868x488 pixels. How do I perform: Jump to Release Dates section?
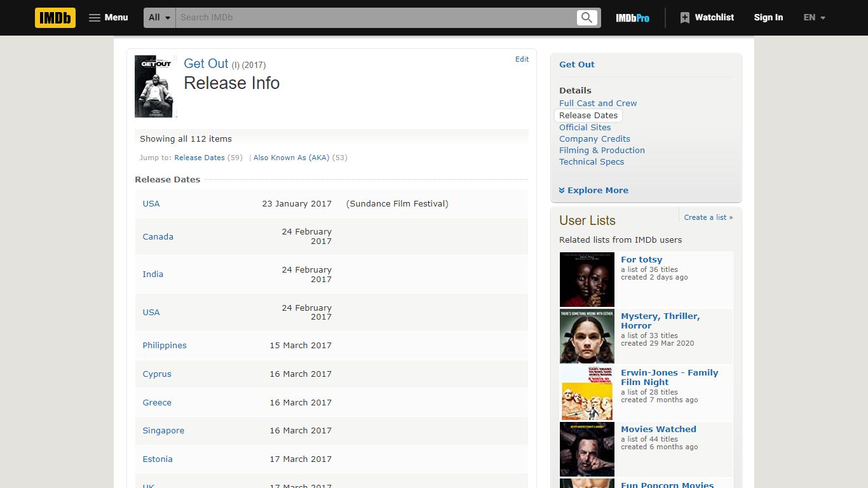[200, 158]
